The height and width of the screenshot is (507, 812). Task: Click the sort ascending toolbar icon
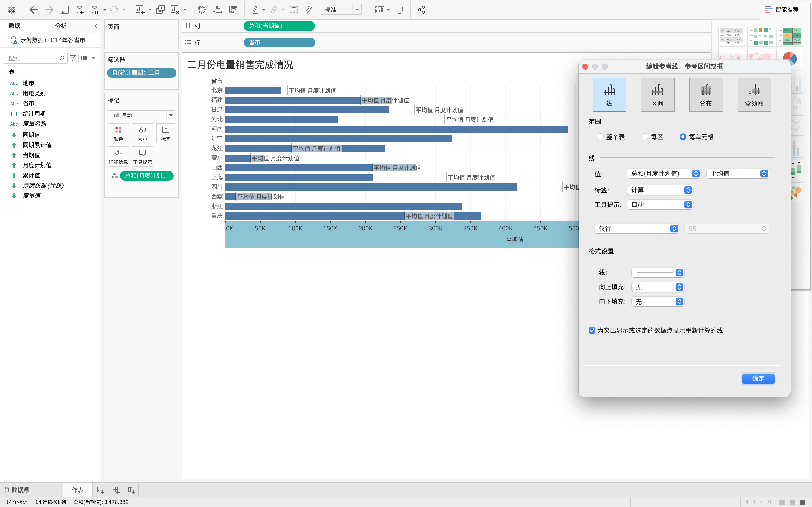pos(217,10)
